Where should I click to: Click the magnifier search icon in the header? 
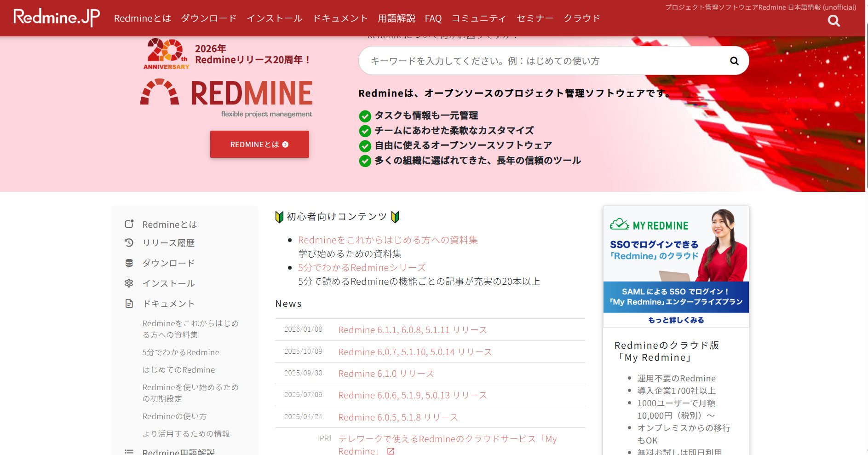[x=834, y=20]
